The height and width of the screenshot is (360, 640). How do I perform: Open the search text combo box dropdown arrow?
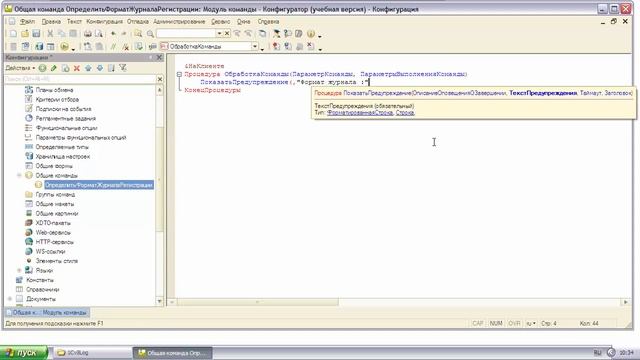point(219,33)
